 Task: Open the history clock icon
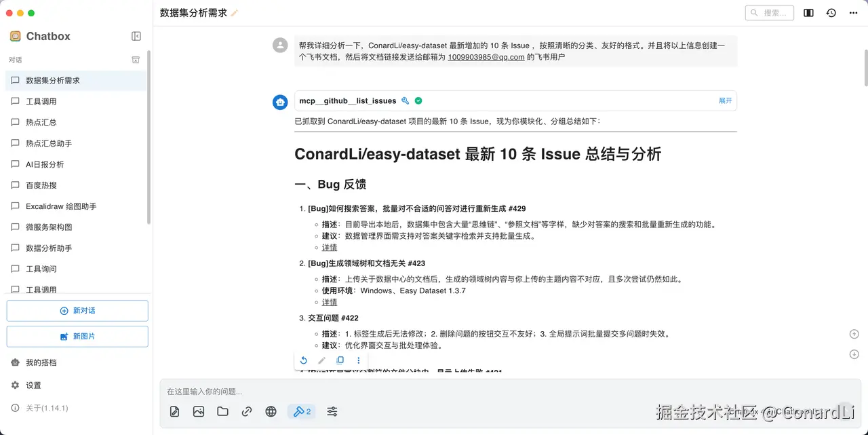pyautogui.click(x=831, y=13)
